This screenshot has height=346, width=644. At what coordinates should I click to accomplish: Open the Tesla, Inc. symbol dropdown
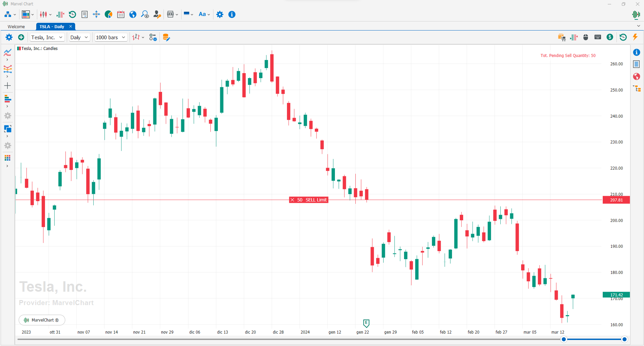click(47, 37)
